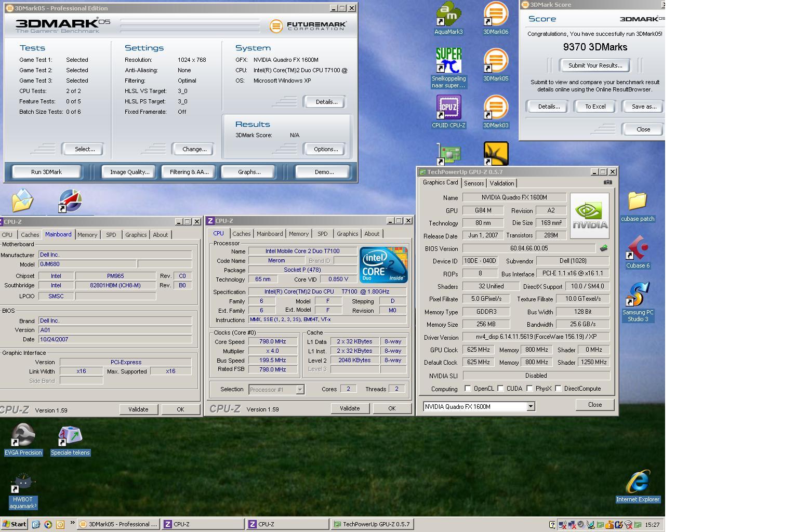Image resolution: width=795 pixels, height=532 pixels.
Task: Click the Graphs... button
Action: point(249,172)
